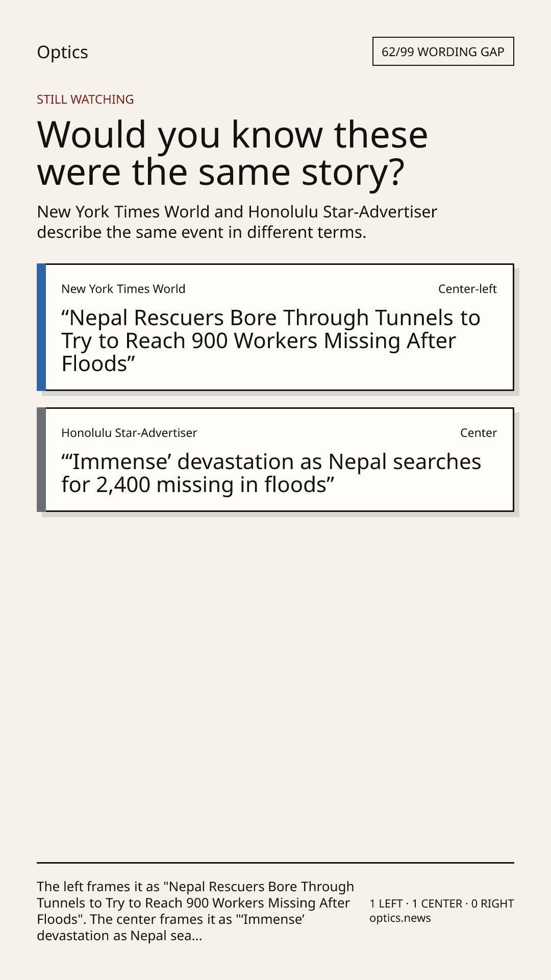Click the horizontal divider above the footer

(275, 863)
